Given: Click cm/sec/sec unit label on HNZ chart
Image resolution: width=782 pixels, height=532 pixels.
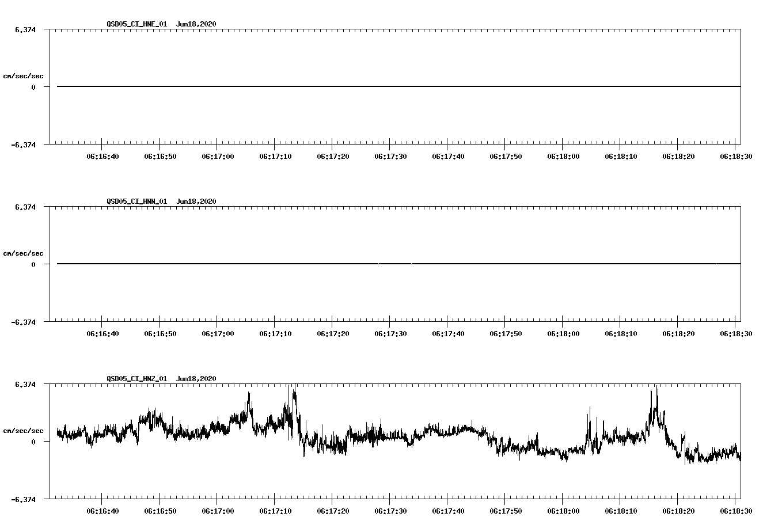Looking at the screenshot, I should (23, 431).
